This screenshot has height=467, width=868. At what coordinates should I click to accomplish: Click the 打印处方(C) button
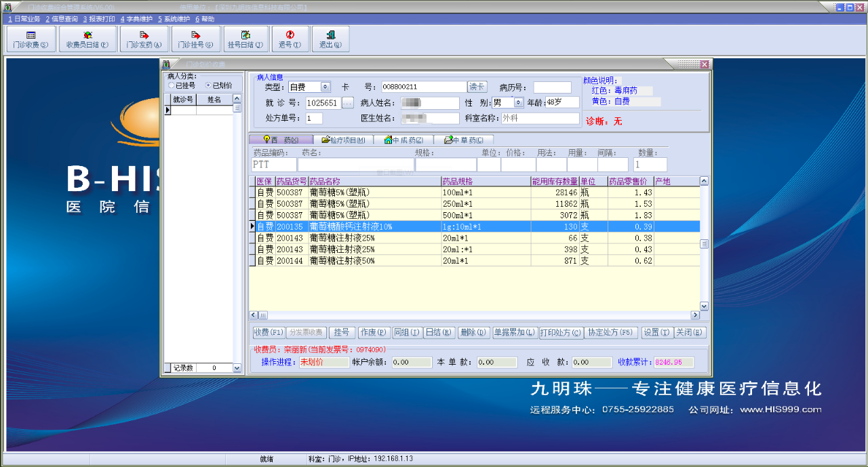click(x=561, y=333)
